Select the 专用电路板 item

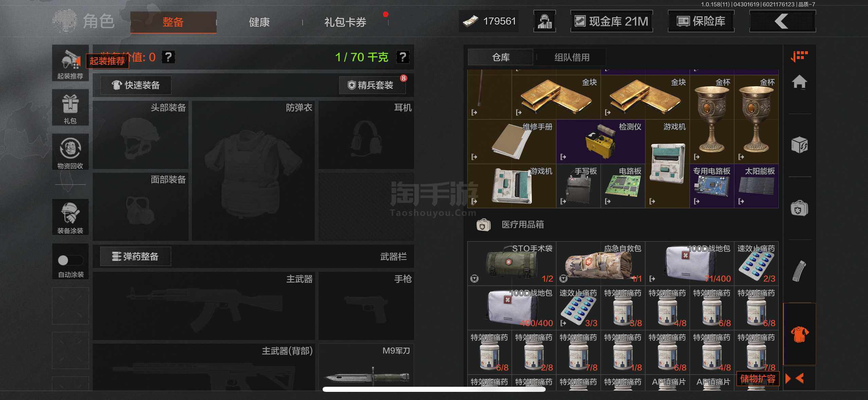point(712,186)
